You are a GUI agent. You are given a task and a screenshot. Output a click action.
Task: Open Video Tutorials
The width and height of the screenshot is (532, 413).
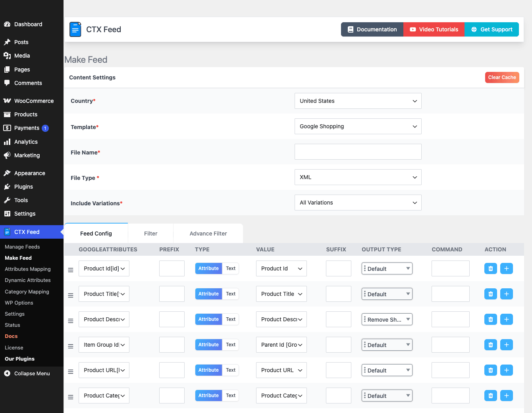click(x=434, y=29)
